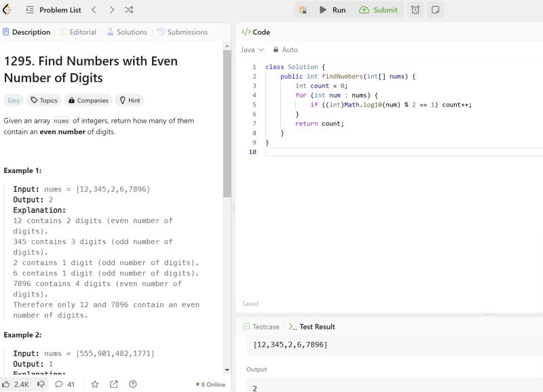The image size is (543, 392).
Task: Click the Example 2 heading
Action: [x=22, y=335]
